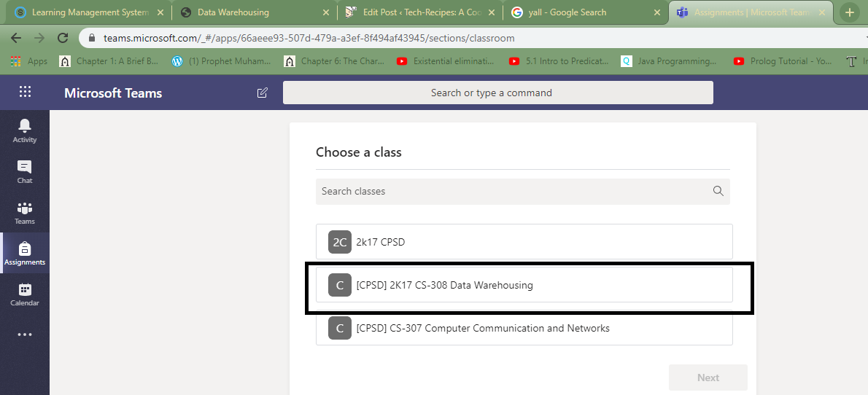Click the Microsoft Teams title text

point(113,93)
